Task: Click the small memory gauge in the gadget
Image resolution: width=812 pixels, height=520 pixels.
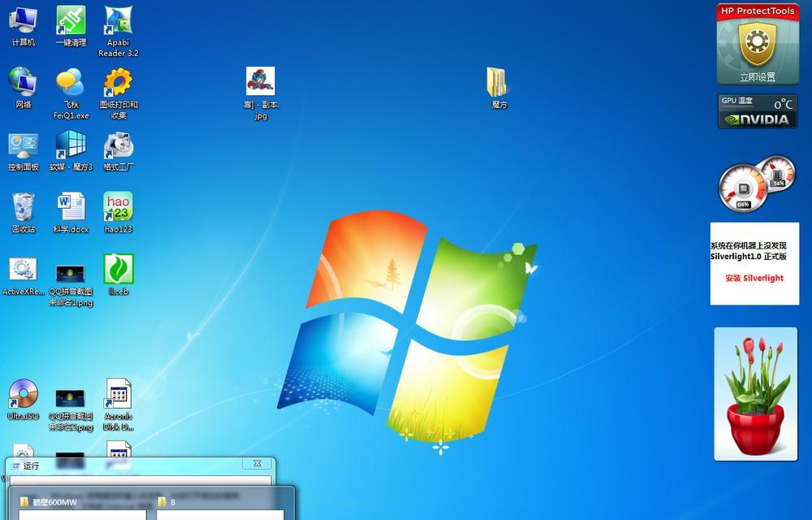Action: pos(779,175)
